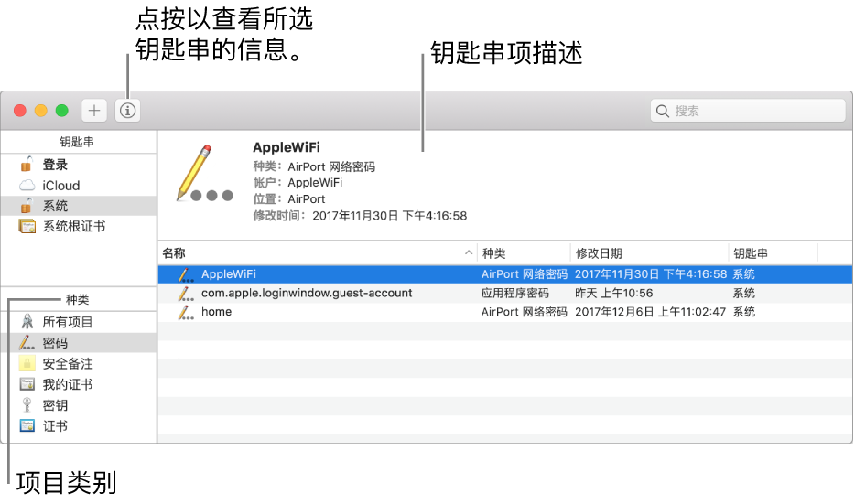Click the AirPort 网络密码 cell in home row
This screenshot has width=855, height=504.
click(x=524, y=312)
